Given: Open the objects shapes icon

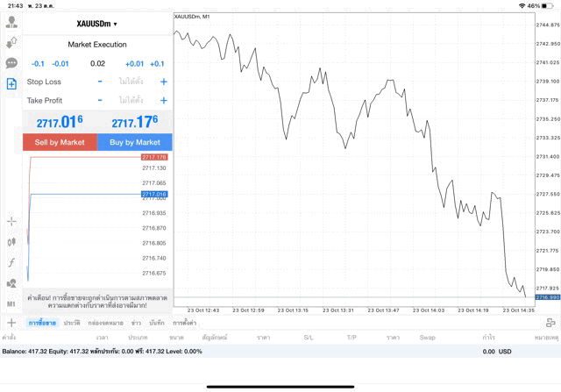Looking at the screenshot, I should [x=11, y=283].
